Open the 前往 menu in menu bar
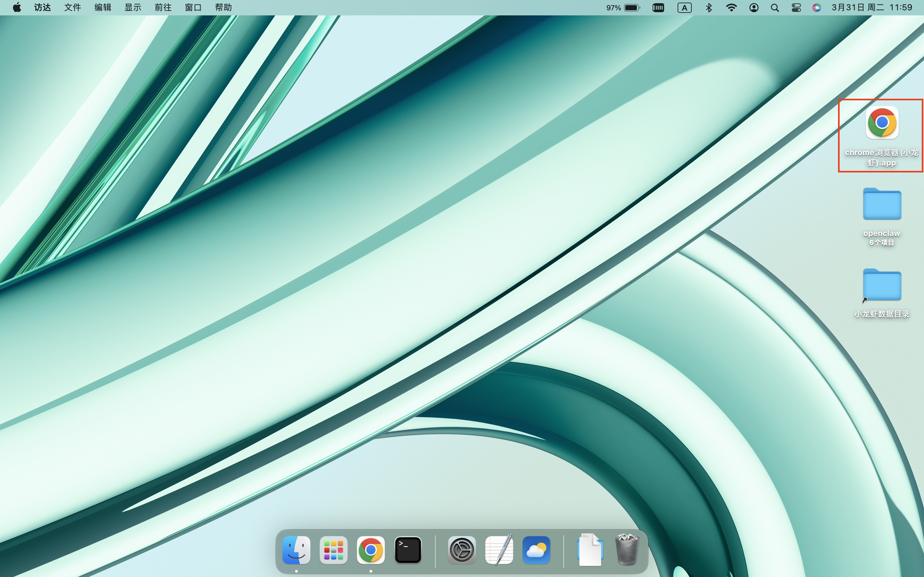The height and width of the screenshot is (577, 924). click(163, 8)
